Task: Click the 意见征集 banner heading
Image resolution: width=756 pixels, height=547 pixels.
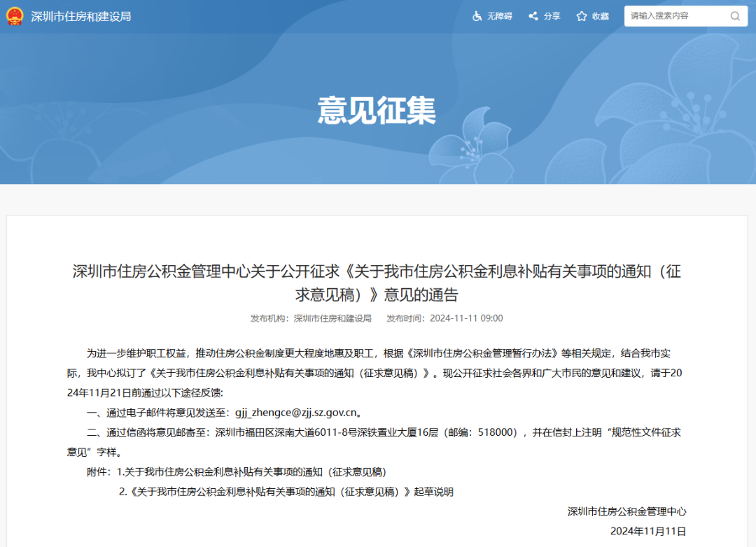Action: pos(377,111)
